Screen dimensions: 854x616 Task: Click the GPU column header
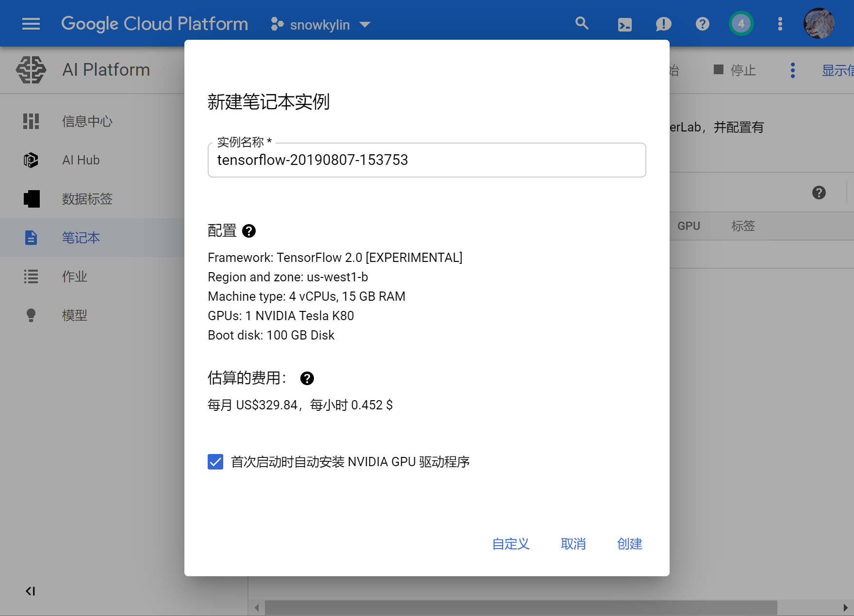point(689,226)
